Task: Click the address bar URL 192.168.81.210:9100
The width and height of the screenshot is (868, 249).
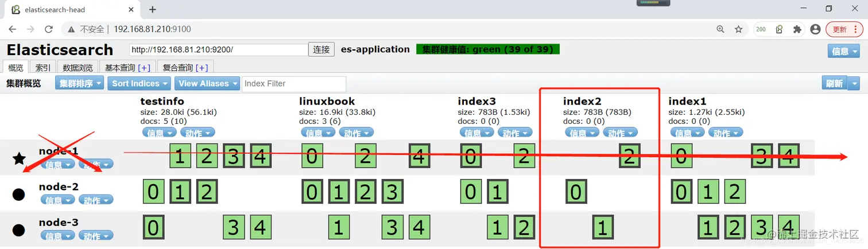Action: (x=152, y=29)
